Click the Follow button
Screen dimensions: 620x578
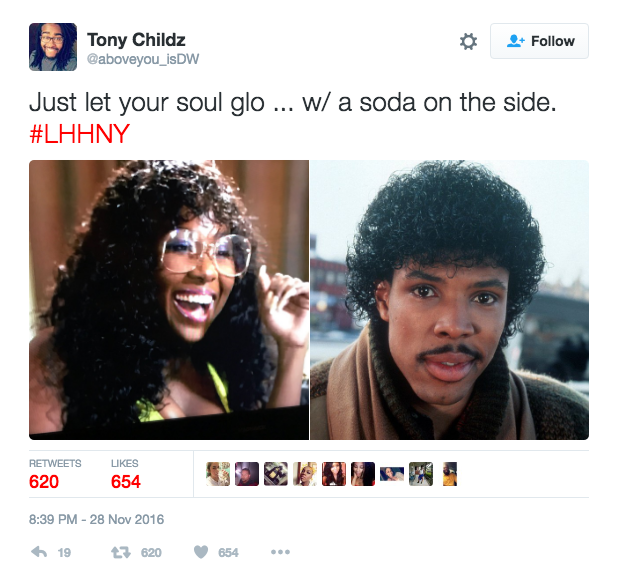click(539, 41)
